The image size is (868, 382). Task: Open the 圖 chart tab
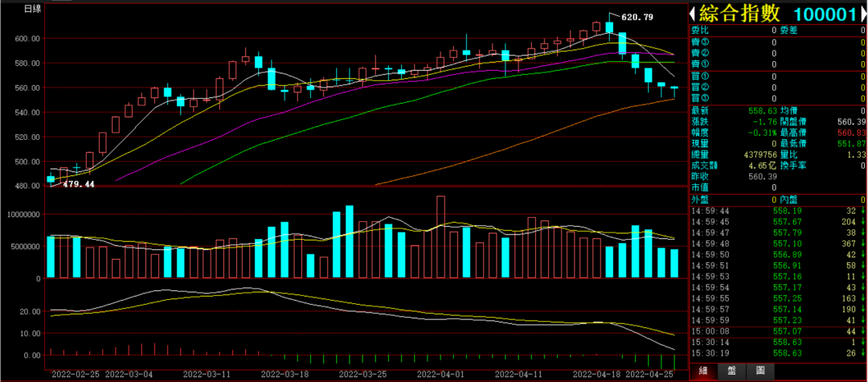[759, 371]
